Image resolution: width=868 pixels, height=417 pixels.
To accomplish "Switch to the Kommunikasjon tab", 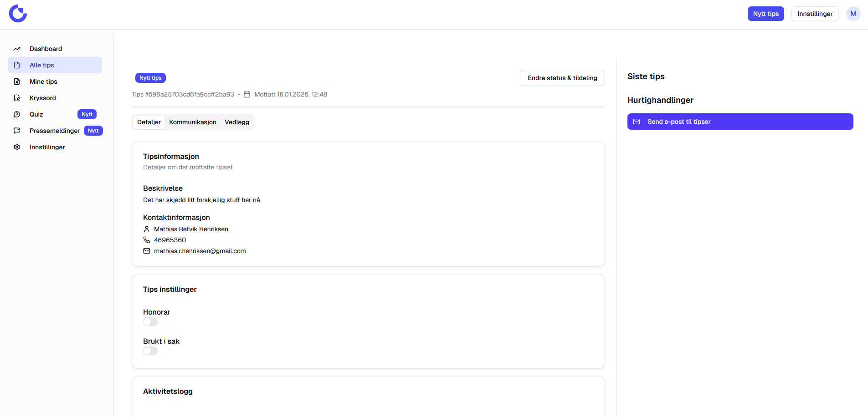I will click(x=193, y=122).
